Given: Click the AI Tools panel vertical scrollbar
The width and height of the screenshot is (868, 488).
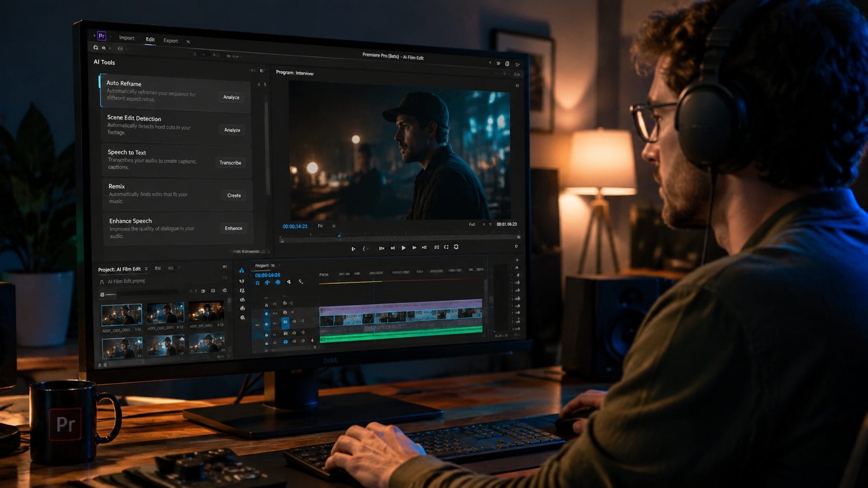Looking at the screenshot, I should click(x=267, y=145).
